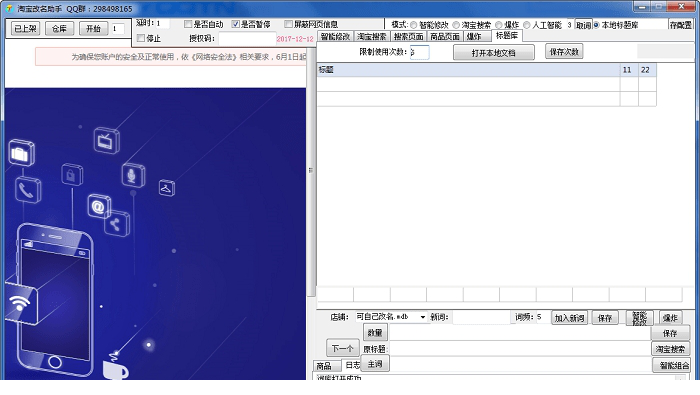
Task: Click the column header labeled 22
Action: pyautogui.click(x=647, y=70)
